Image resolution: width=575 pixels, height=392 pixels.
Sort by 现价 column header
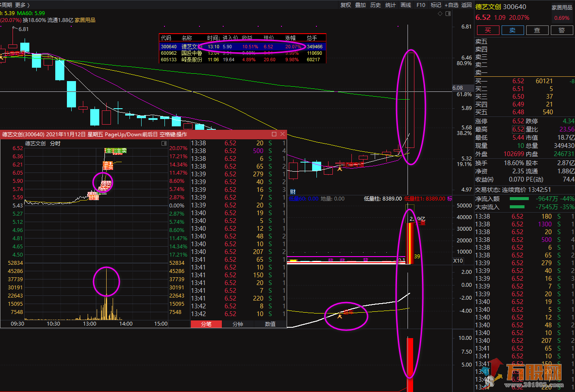click(x=269, y=38)
